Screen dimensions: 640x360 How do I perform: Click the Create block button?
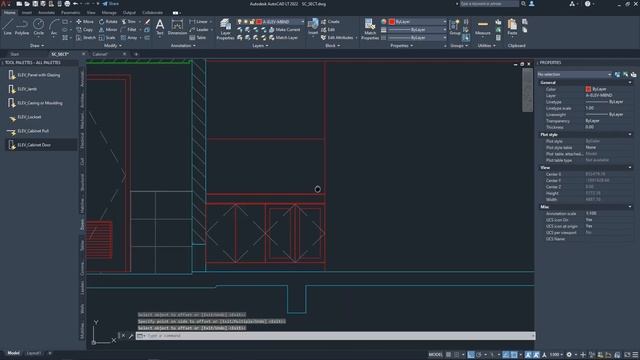[330, 22]
